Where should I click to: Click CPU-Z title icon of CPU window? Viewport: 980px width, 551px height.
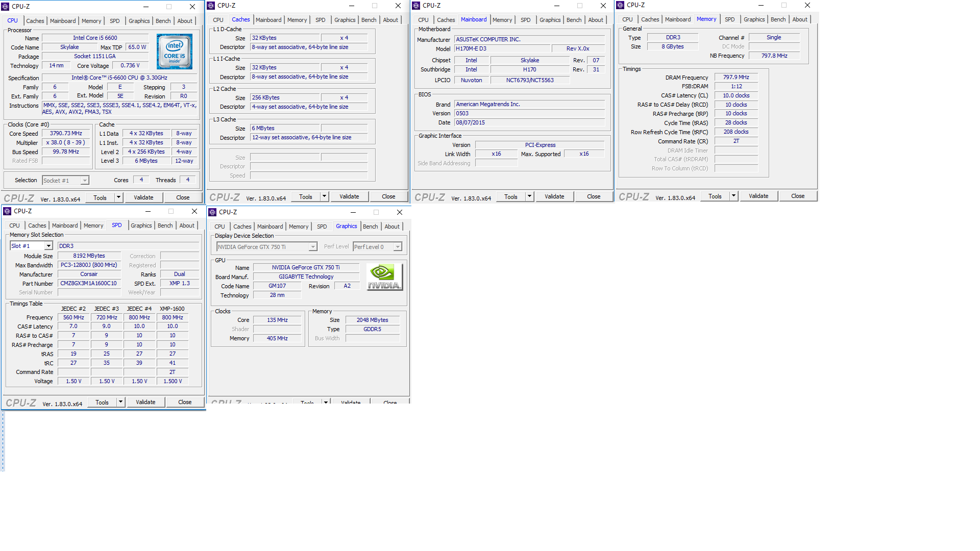click(x=6, y=7)
